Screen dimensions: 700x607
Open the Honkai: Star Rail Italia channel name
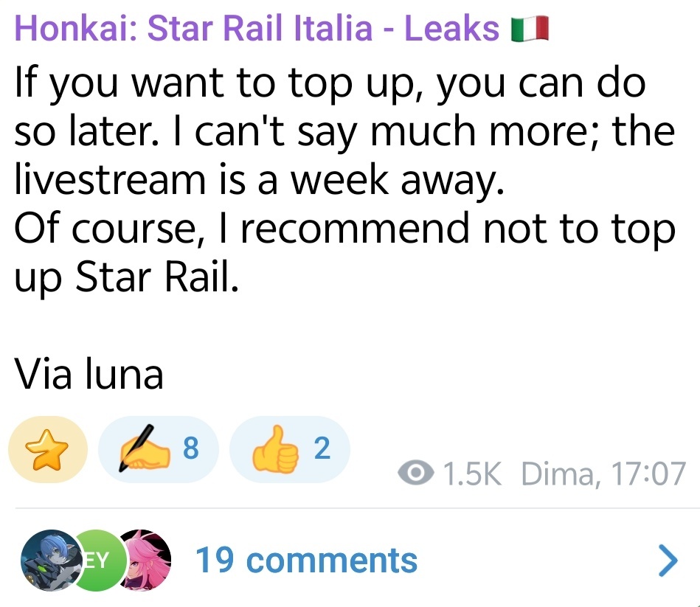click(x=256, y=29)
